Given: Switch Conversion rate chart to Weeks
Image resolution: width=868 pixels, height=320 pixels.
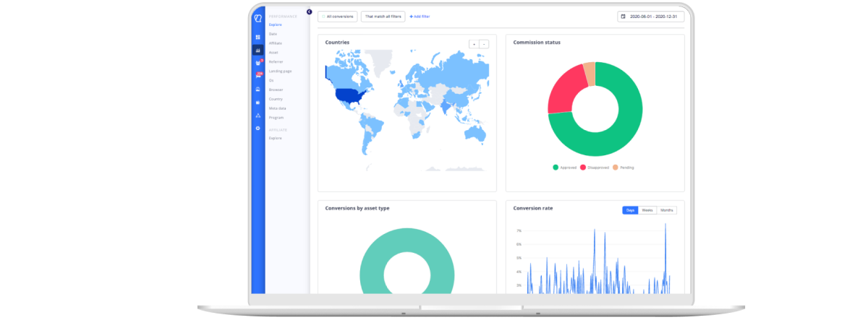Looking at the screenshot, I should coord(647,210).
